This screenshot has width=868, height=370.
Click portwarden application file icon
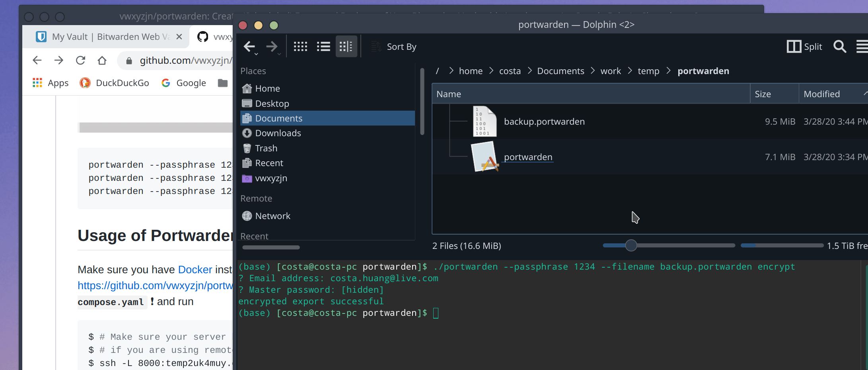485,157
